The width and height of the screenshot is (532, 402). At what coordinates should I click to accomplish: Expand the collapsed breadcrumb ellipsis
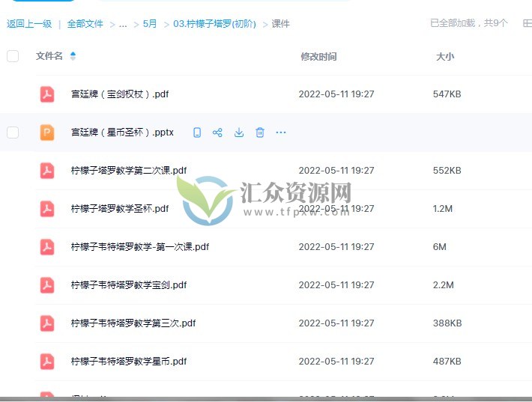click(123, 24)
